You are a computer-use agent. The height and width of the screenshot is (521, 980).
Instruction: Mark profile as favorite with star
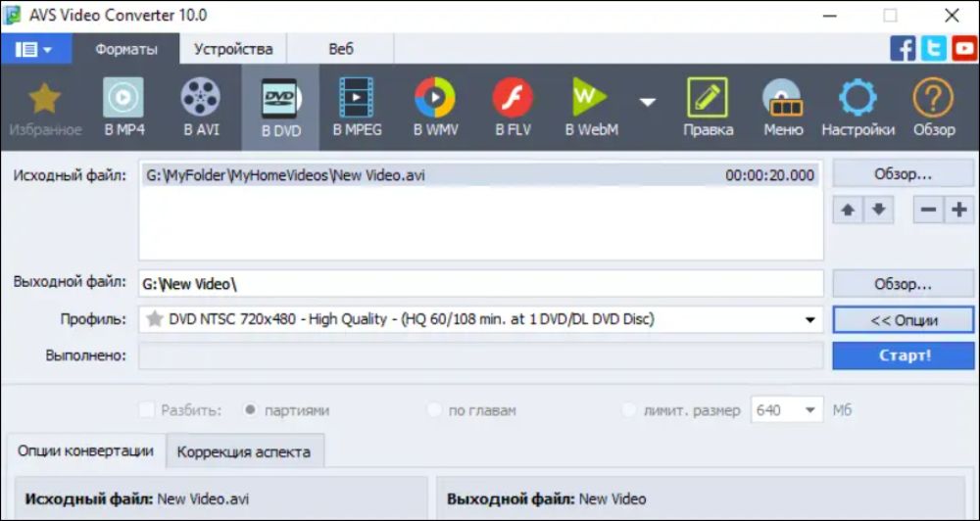[x=154, y=320]
